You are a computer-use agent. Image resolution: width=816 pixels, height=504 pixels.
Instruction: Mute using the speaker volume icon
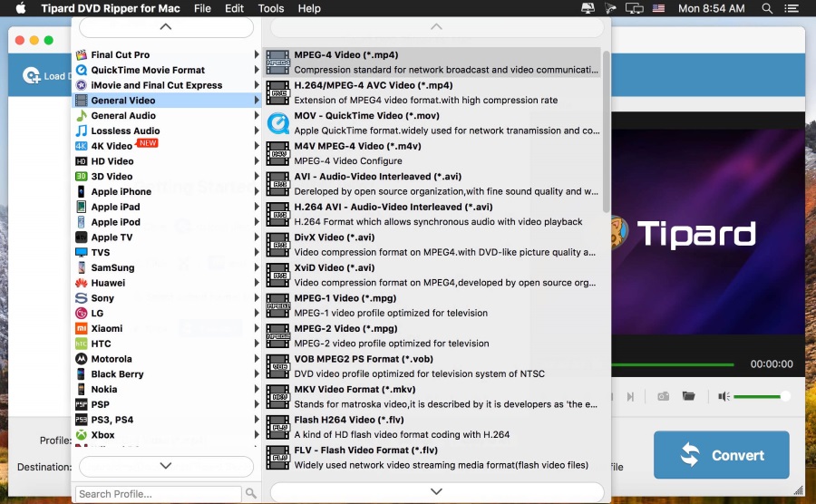tap(724, 396)
